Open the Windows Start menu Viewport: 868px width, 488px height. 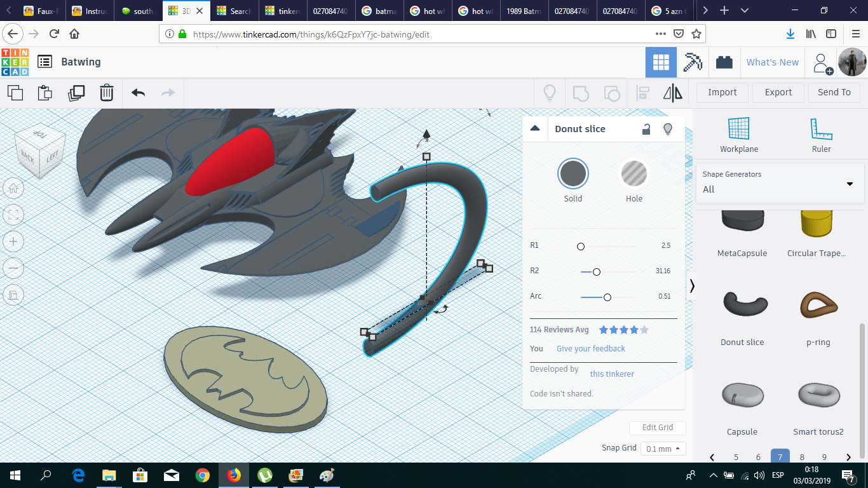point(15,475)
